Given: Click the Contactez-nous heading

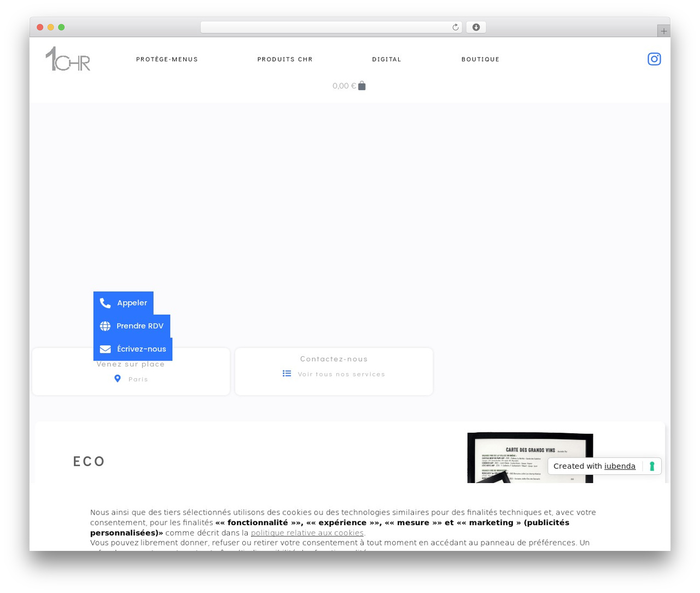Looking at the screenshot, I should pos(334,359).
